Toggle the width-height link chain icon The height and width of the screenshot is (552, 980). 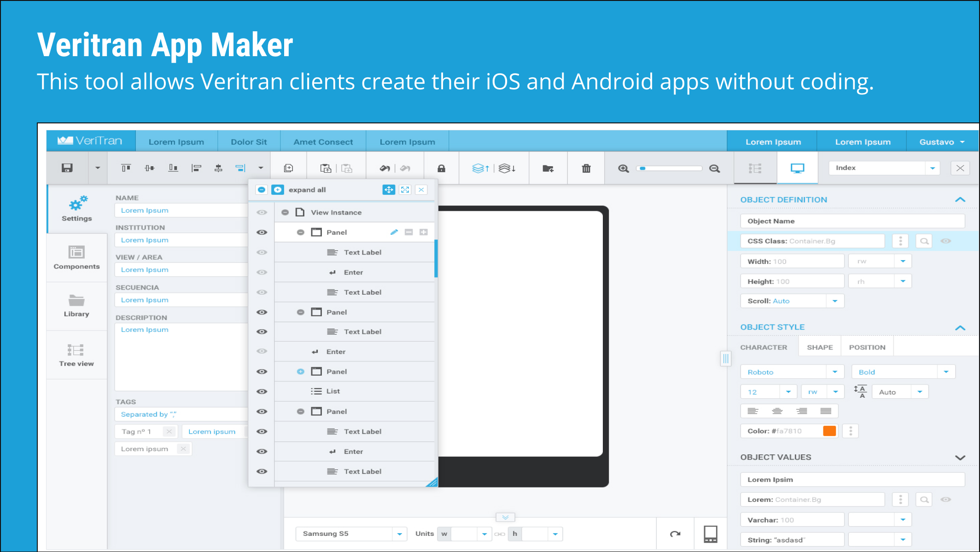click(x=499, y=534)
